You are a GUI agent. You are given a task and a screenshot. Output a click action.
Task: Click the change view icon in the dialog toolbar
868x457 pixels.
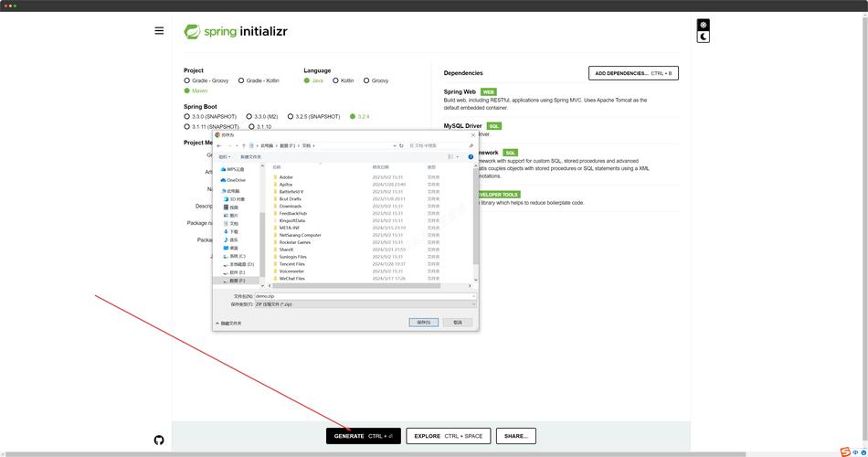coord(450,157)
